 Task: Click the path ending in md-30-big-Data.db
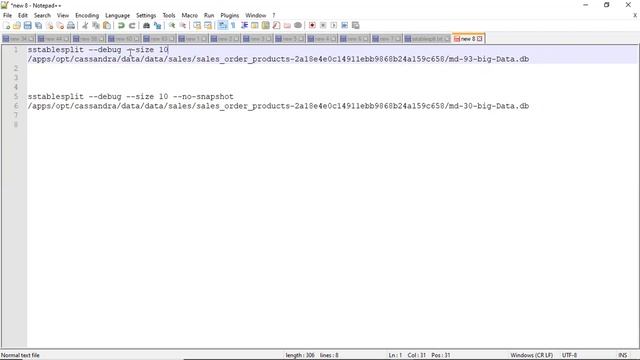[x=278, y=106]
